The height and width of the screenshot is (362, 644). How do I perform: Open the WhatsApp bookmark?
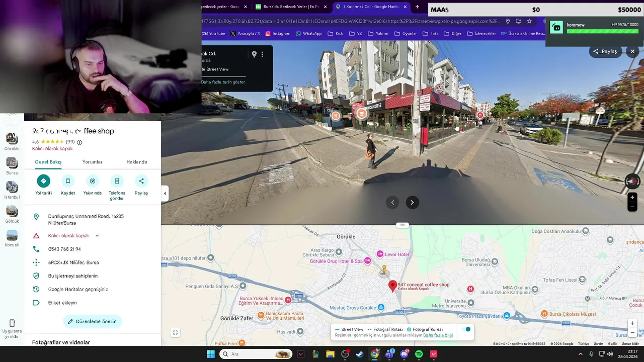(308, 34)
